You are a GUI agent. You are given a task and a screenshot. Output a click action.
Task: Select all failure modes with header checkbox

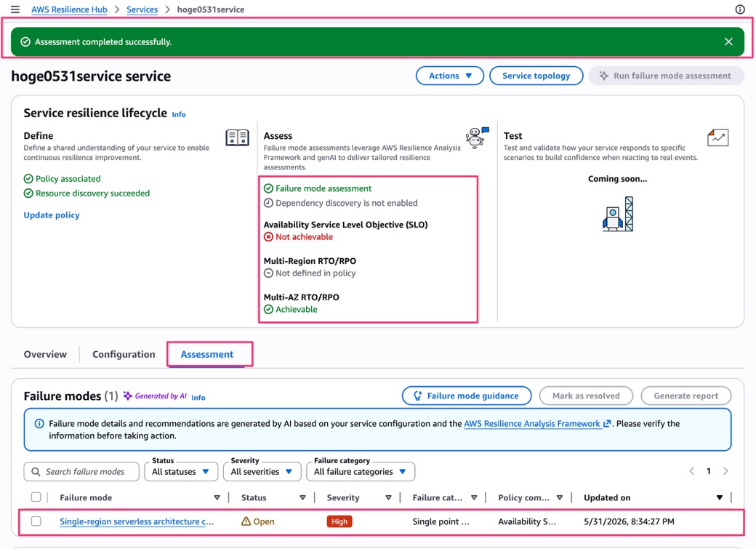36,497
